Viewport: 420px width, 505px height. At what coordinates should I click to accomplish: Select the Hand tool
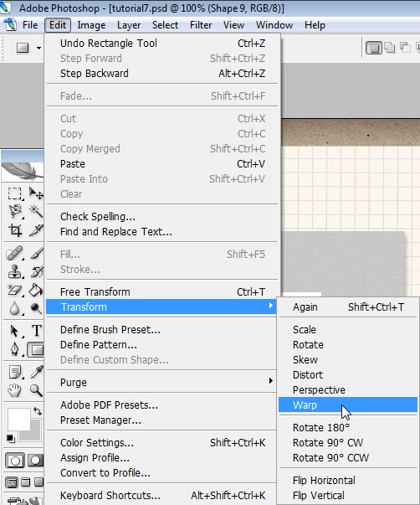pyautogui.click(x=14, y=390)
